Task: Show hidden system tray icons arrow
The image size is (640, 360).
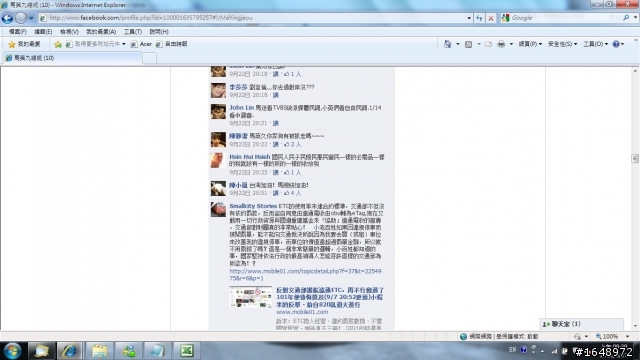Action: pos(542,351)
